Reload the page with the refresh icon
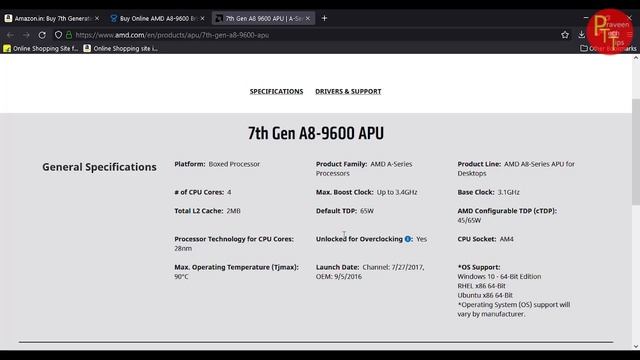The image size is (640, 360). coord(42,35)
